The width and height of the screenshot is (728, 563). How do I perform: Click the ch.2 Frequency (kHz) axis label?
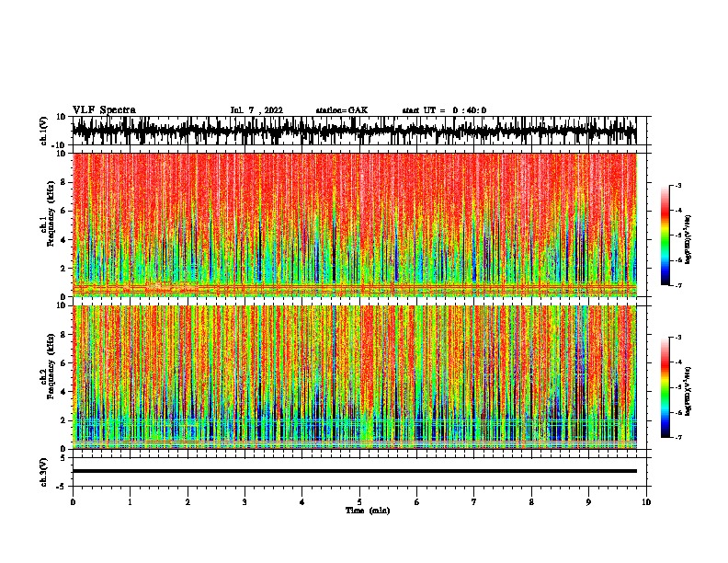(49, 366)
